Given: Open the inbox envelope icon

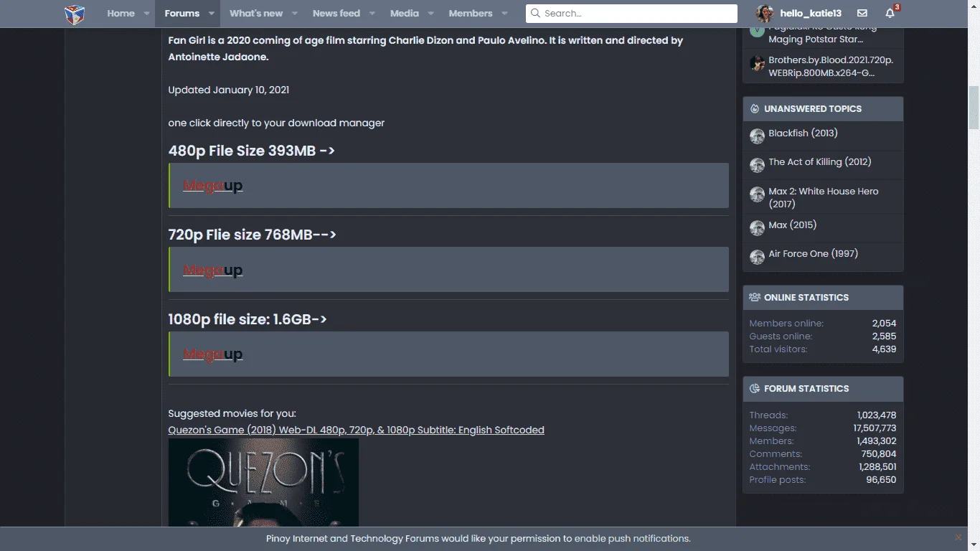Looking at the screenshot, I should [862, 14].
